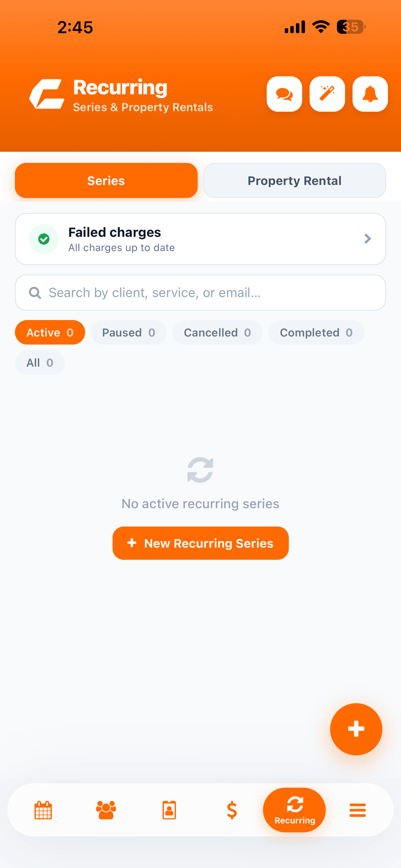401x868 pixels.
Task: Open the notifications bell
Action: (x=370, y=94)
